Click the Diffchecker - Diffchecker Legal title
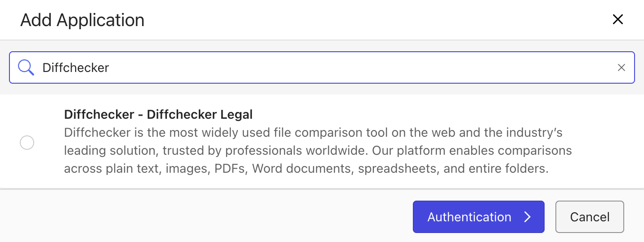 [158, 115]
